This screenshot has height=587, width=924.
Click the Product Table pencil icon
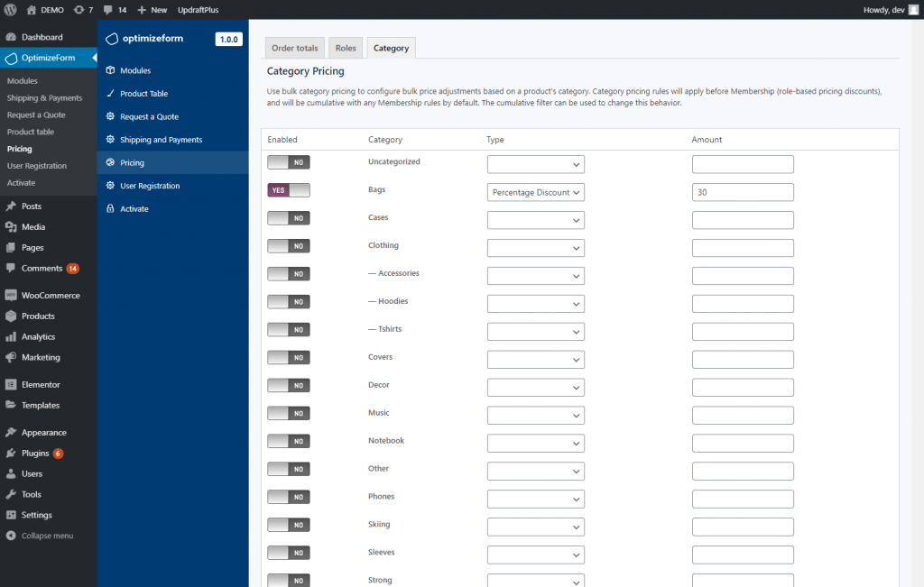tap(110, 93)
